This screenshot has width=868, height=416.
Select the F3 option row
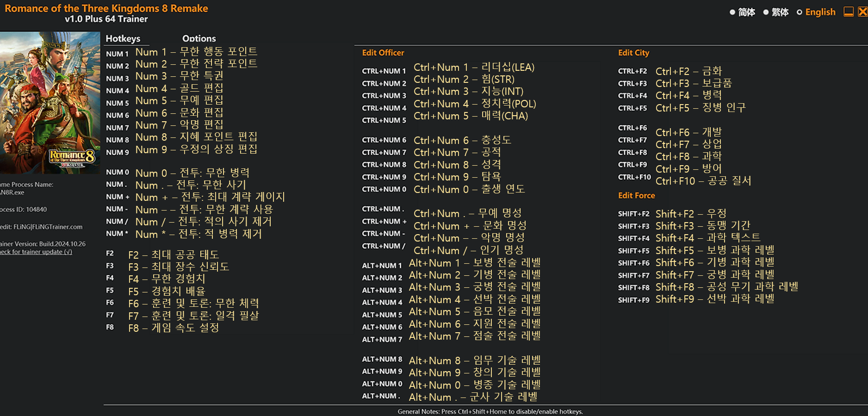coord(179,267)
